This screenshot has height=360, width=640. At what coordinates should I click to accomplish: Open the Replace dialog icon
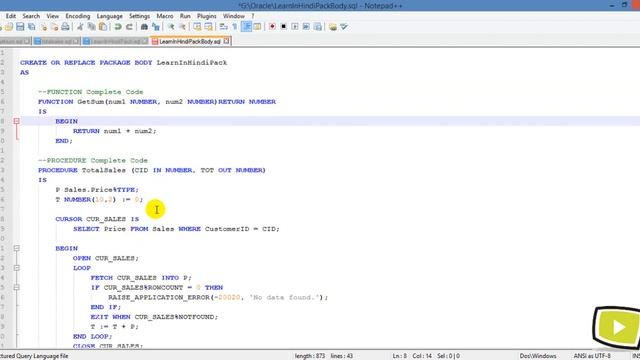pyautogui.click(x=156, y=27)
